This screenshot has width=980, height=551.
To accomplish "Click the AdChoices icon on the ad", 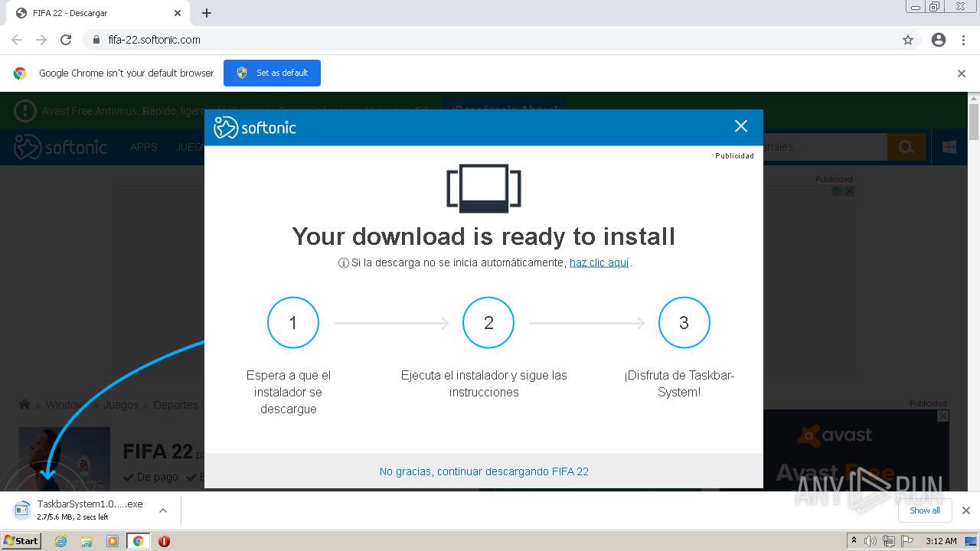I will (838, 191).
